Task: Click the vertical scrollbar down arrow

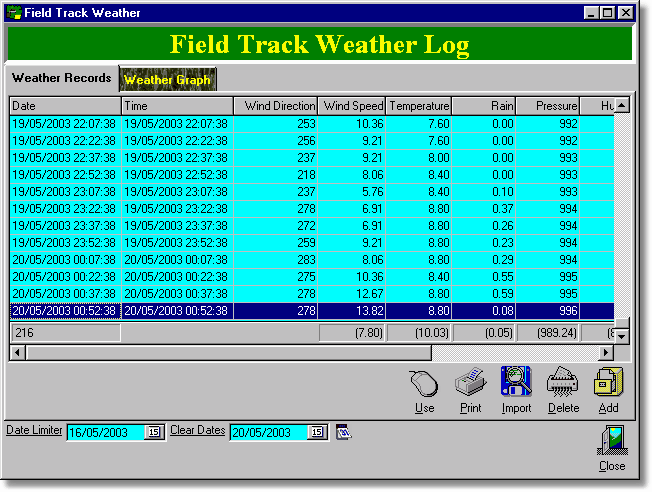Action: [622, 336]
